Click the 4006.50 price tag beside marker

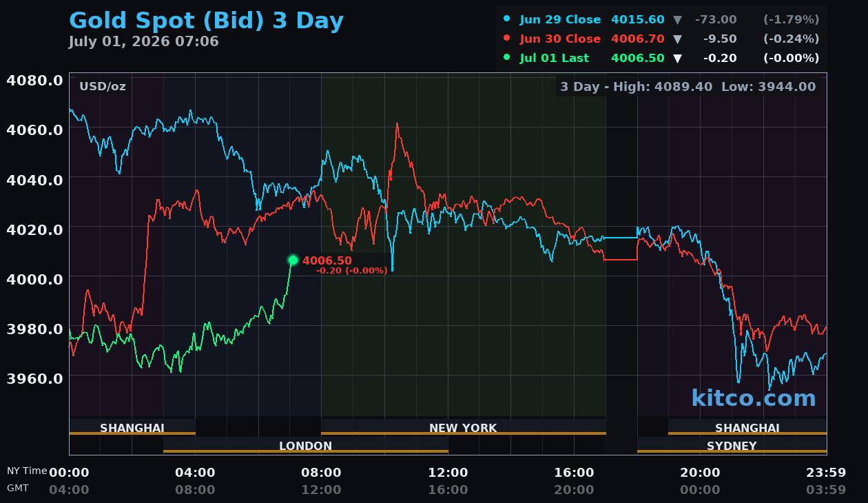[327, 260]
